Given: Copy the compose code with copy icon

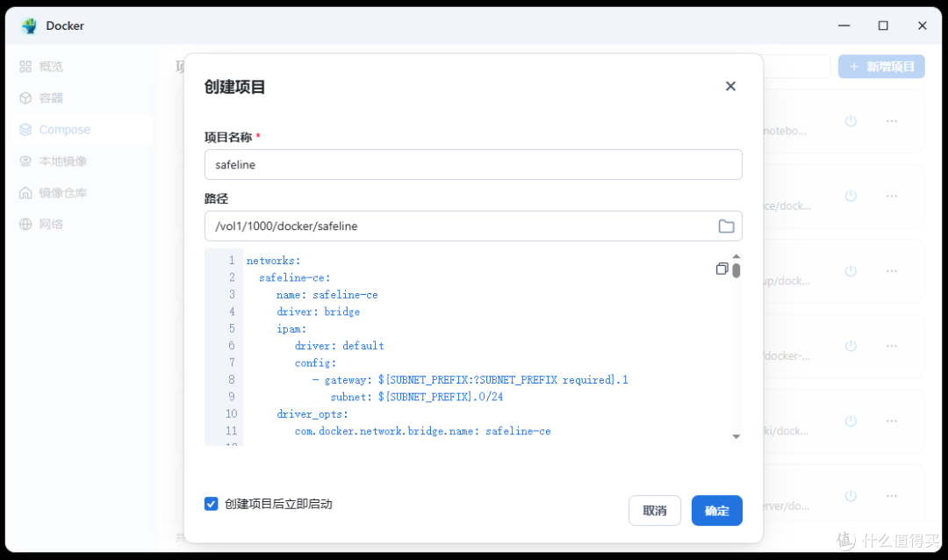Looking at the screenshot, I should click(x=722, y=269).
